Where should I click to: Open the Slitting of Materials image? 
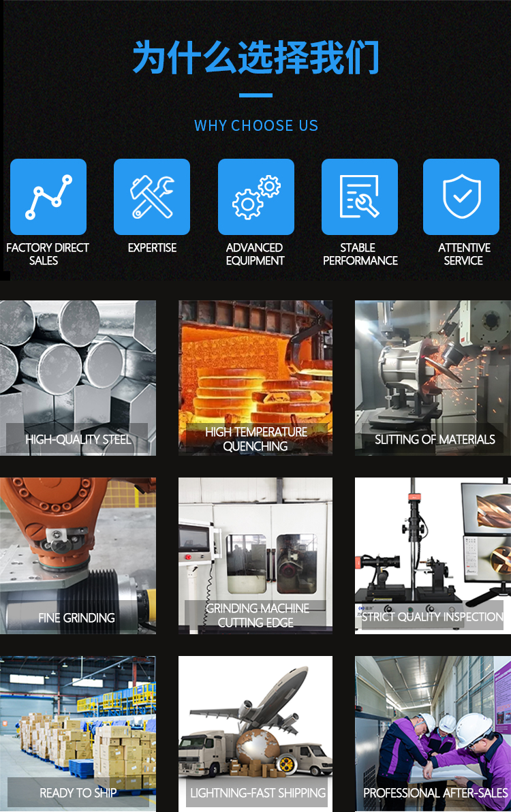click(433, 378)
